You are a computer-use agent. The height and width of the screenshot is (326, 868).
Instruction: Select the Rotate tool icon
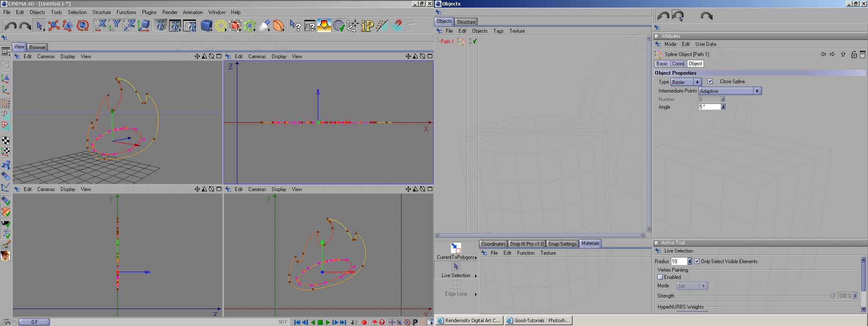(83, 26)
